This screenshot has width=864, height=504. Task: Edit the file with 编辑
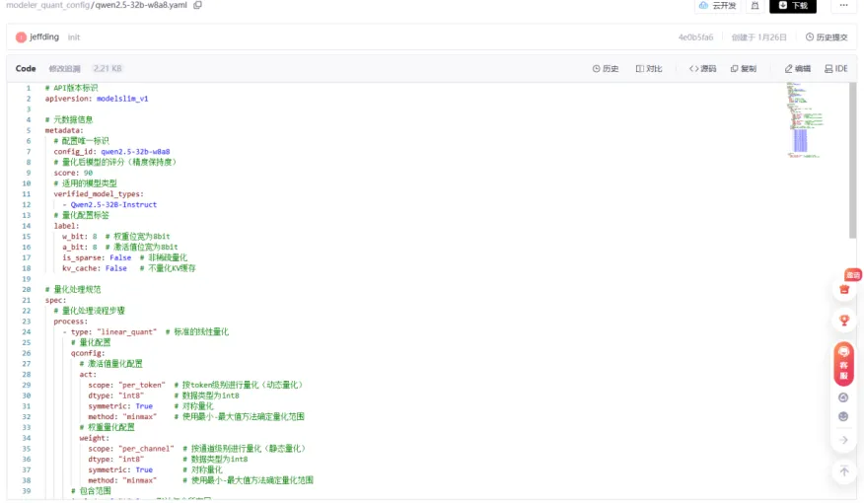pos(797,69)
